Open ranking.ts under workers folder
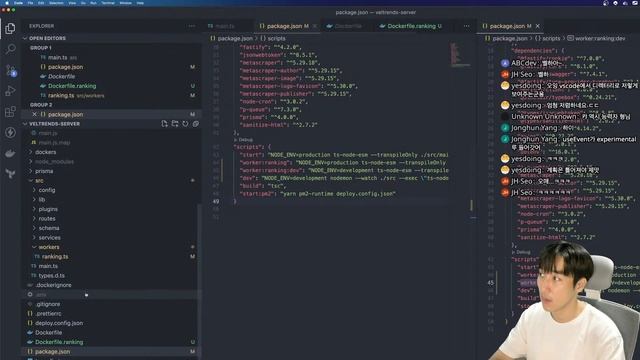Screen dimensions: 640x360 (55, 257)
